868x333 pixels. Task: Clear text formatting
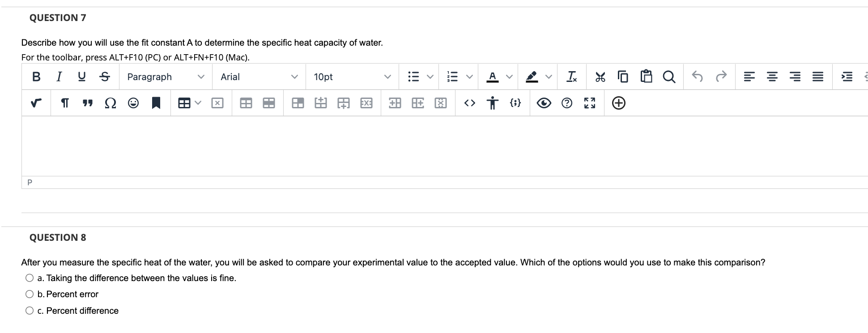click(571, 77)
